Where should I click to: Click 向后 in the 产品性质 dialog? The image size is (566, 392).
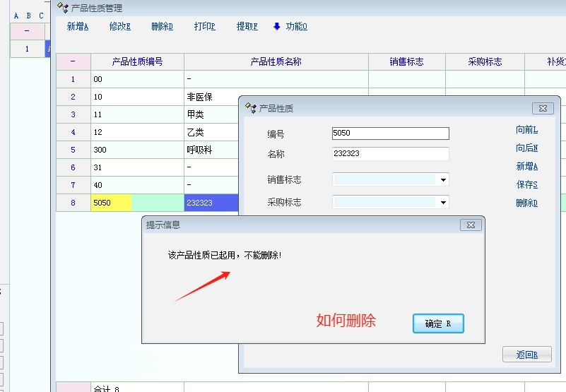coord(526,148)
